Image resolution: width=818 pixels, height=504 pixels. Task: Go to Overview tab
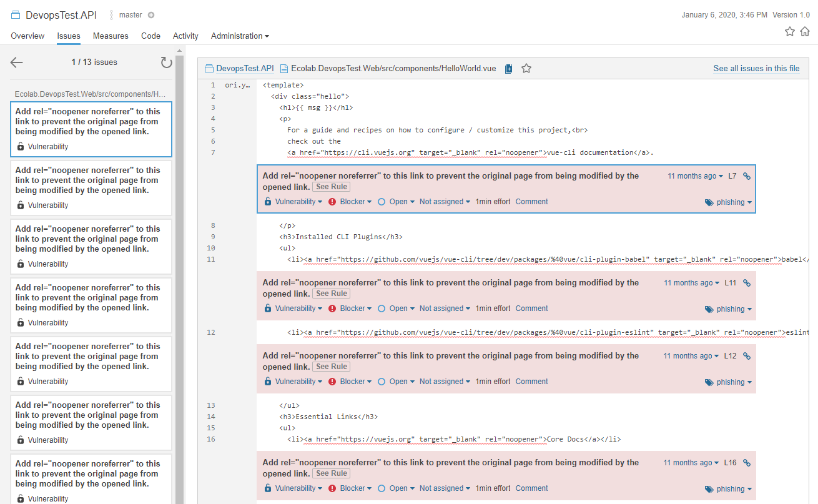point(27,36)
